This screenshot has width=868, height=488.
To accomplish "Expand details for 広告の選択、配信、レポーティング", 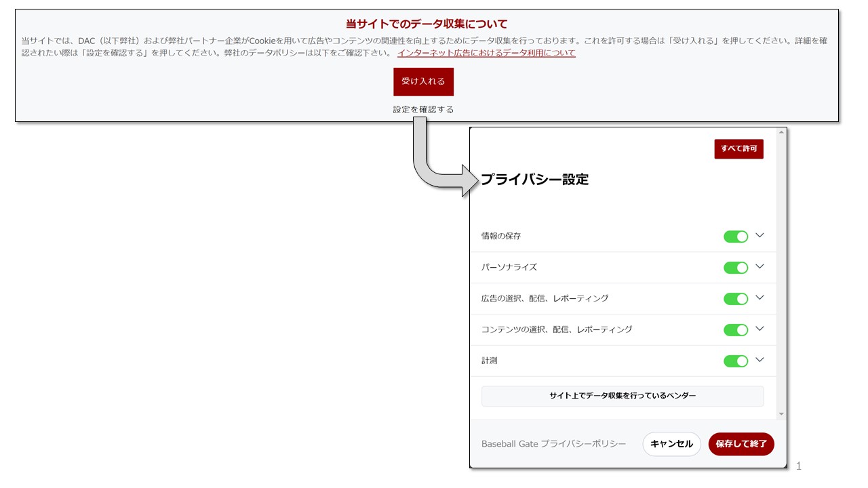I will (x=759, y=298).
